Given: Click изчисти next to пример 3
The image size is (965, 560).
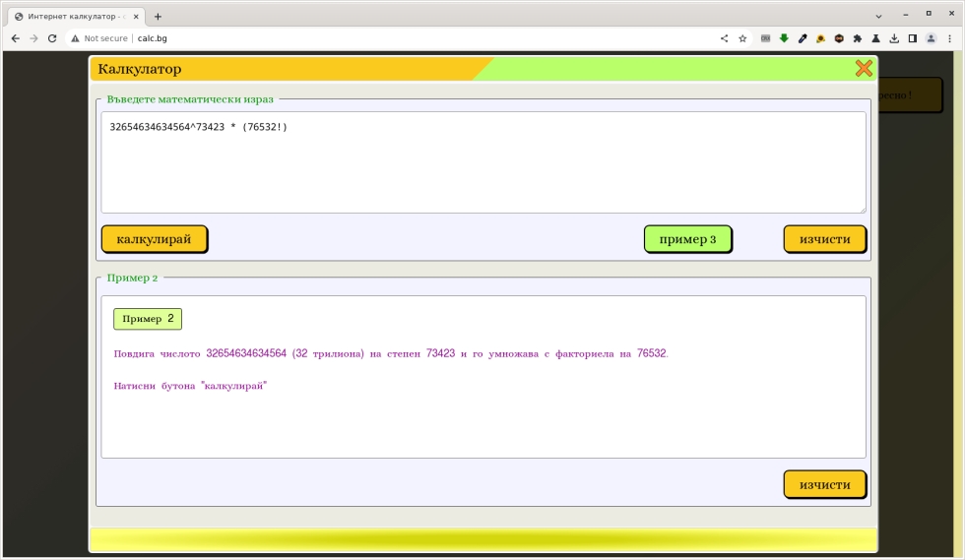Looking at the screenshot, I should tap(824, 239).
